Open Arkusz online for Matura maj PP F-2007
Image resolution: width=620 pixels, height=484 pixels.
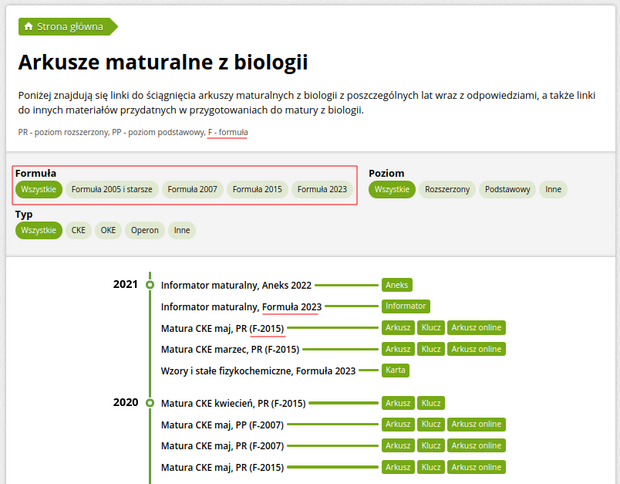[476, 424]
